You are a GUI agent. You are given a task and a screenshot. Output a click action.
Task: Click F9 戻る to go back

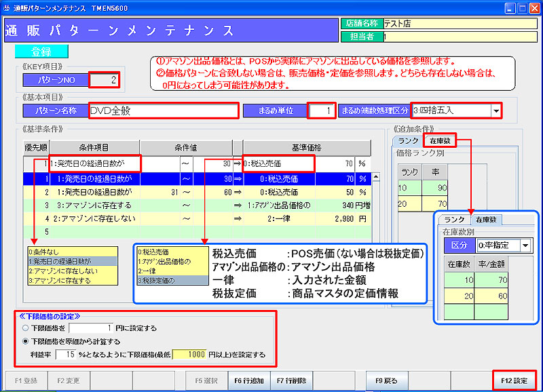tap(389, 380)
